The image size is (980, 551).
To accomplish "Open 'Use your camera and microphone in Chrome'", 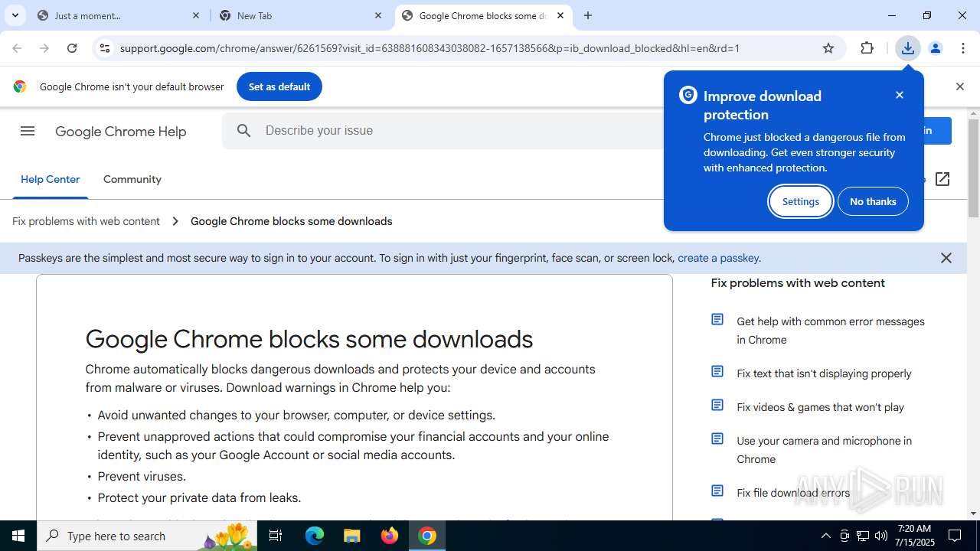I will (x=825, y=450).
